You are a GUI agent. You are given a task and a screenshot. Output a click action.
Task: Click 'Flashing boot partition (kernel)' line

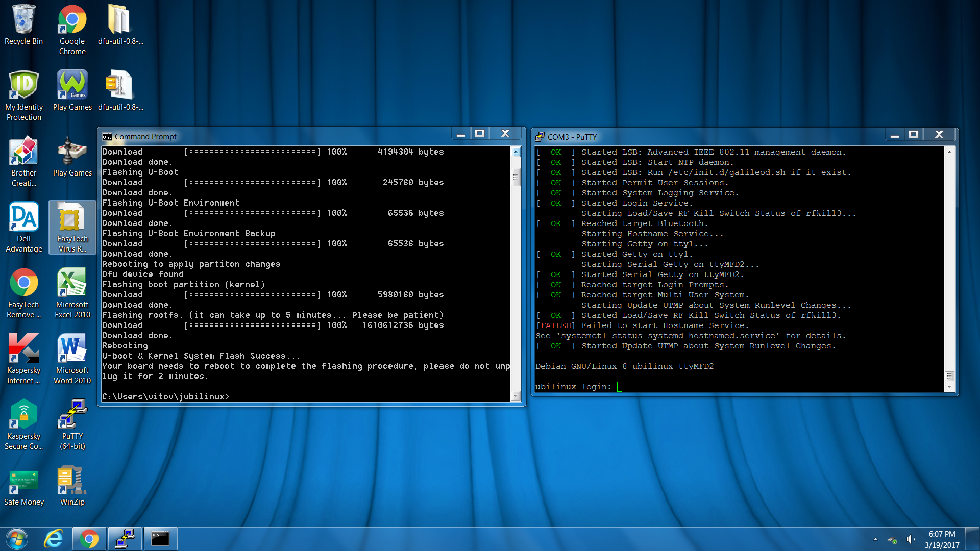[184, 284]
